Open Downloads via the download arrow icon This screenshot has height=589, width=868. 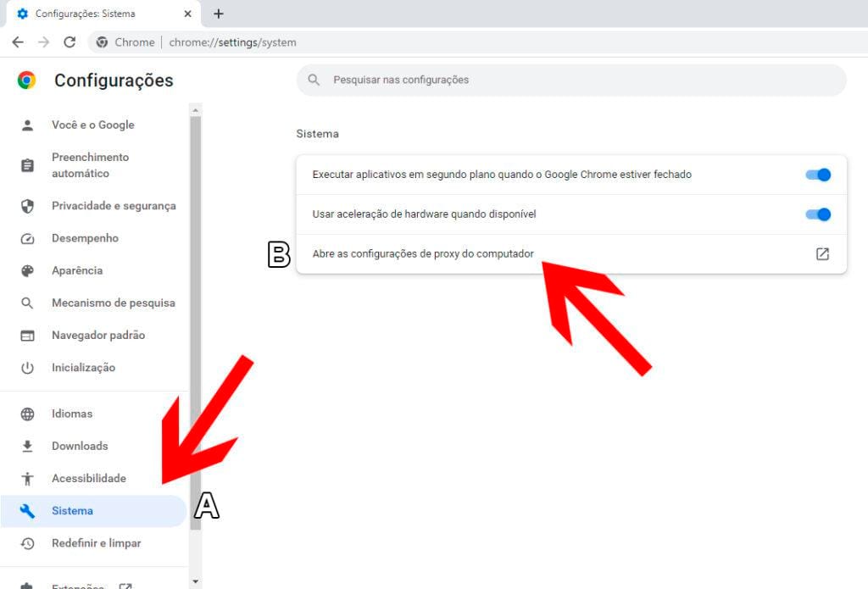click(x=26, y=446)
